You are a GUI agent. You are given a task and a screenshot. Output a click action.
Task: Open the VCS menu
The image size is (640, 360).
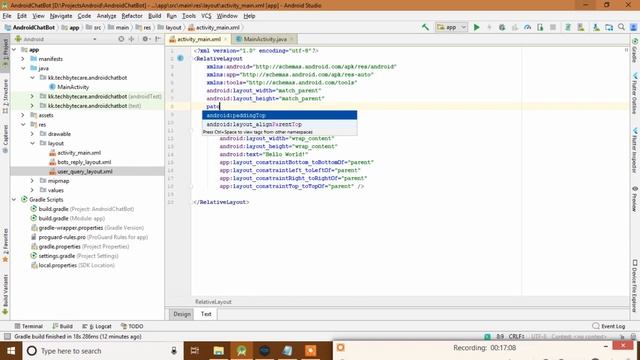[x=206, y=16]
